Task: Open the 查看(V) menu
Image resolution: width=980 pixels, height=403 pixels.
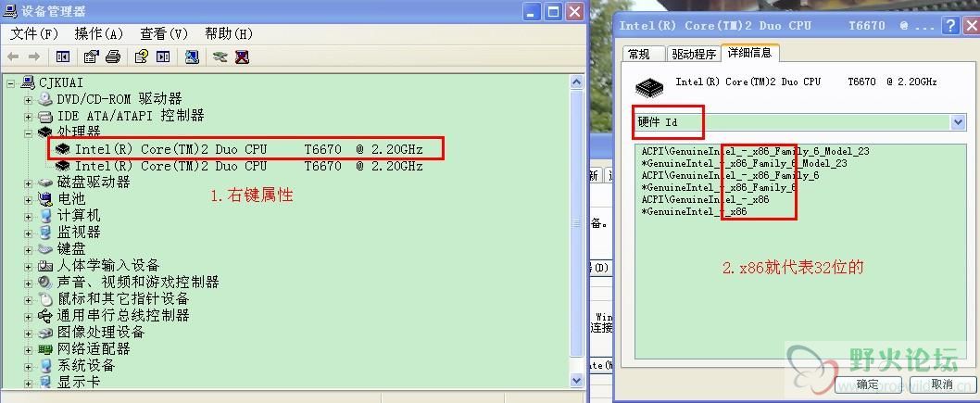Action: [x=164, y=33]
